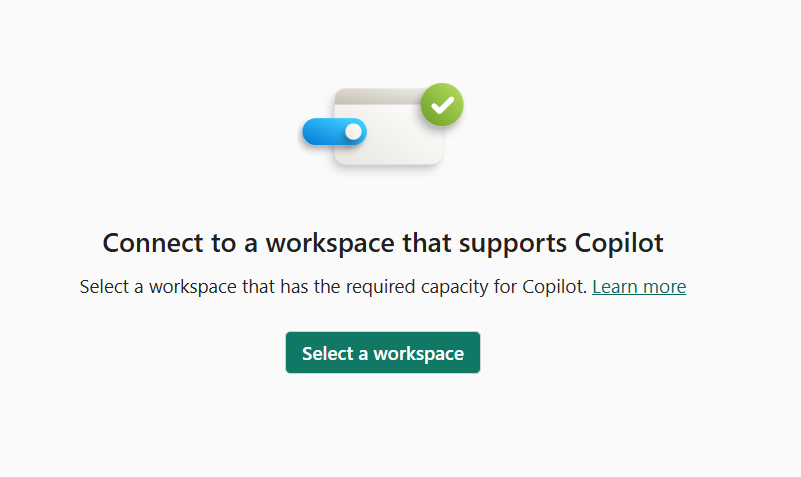Click the title bar of the window illustration

click(380, 96)
